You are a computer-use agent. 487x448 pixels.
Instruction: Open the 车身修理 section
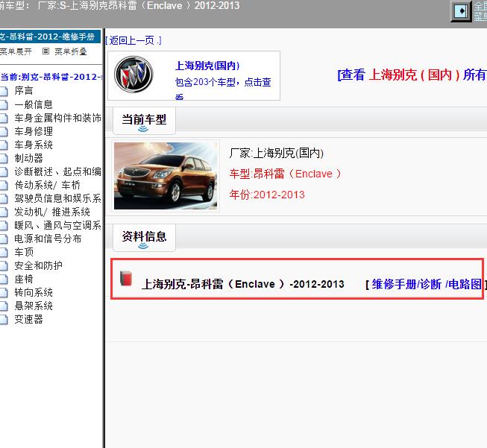pos(34,131)
